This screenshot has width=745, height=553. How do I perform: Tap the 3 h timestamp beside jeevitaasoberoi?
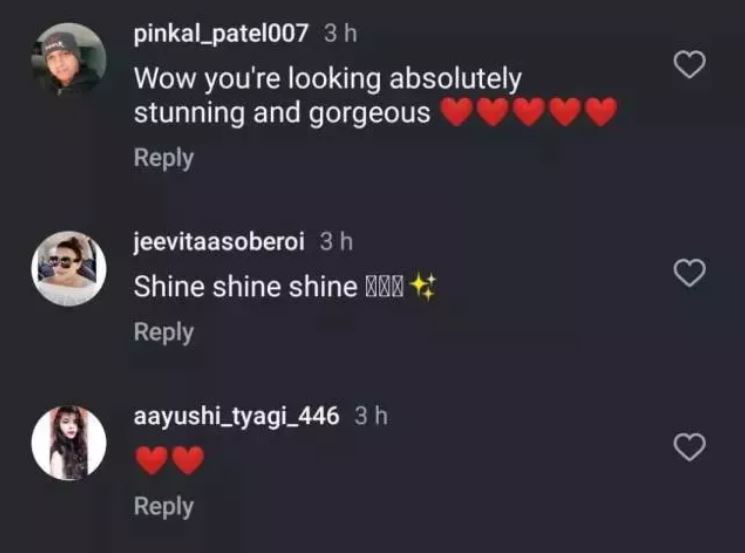click(336, 242)
